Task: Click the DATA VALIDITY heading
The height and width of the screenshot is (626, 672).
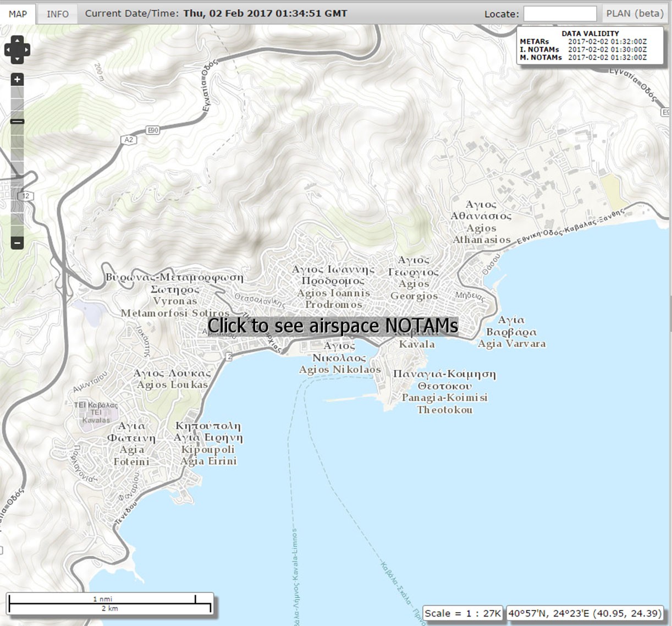Action: tap(590, 34)
